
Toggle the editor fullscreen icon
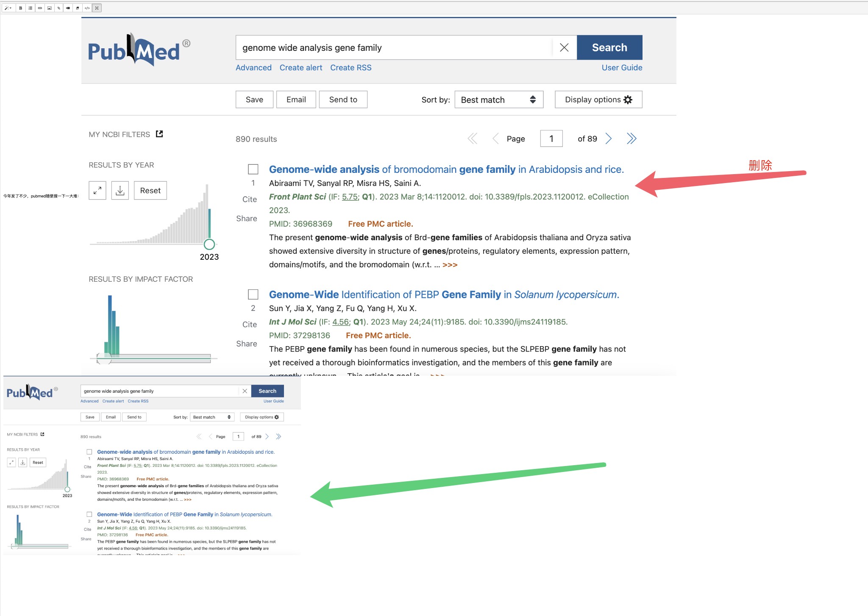[97, 8]
